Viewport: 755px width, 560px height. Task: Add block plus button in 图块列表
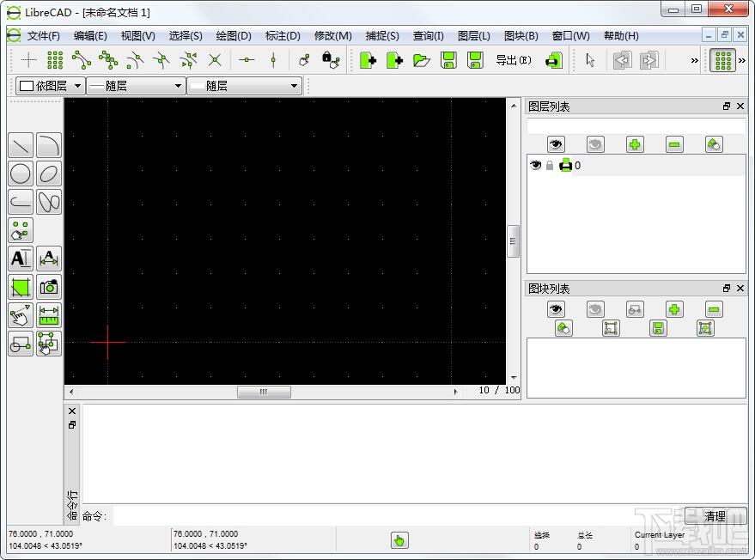coord(674,309)
